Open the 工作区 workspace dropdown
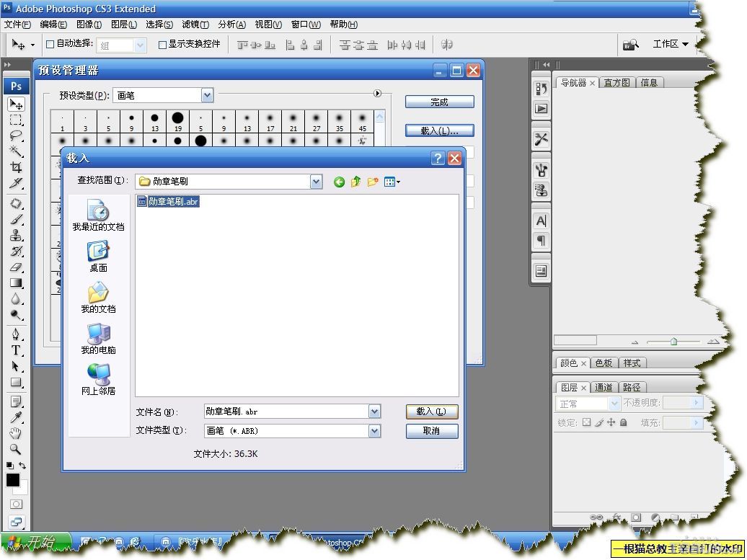This screenshot has width=747, height=560. [671, 44]
